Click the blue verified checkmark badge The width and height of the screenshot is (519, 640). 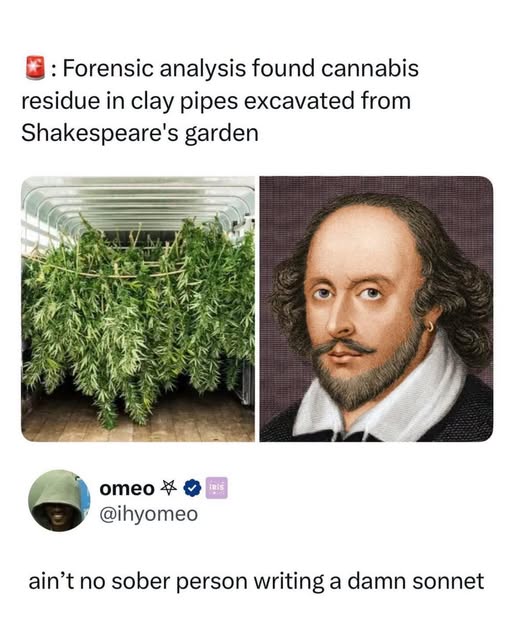tap(192, 488)
